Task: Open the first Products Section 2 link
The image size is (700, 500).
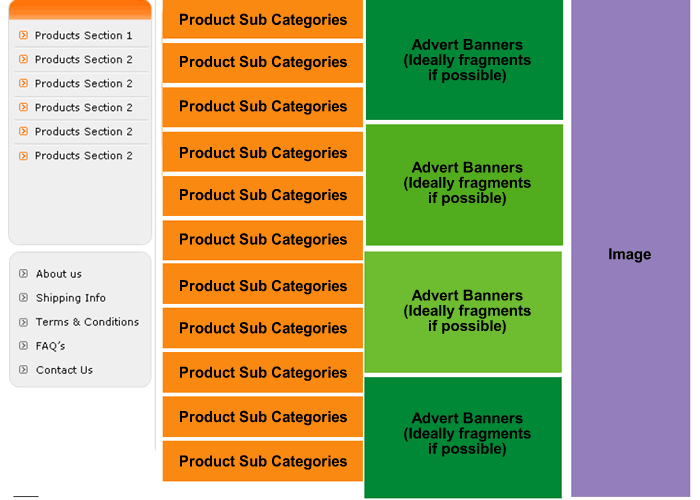Action: click(x=83, y=59)
